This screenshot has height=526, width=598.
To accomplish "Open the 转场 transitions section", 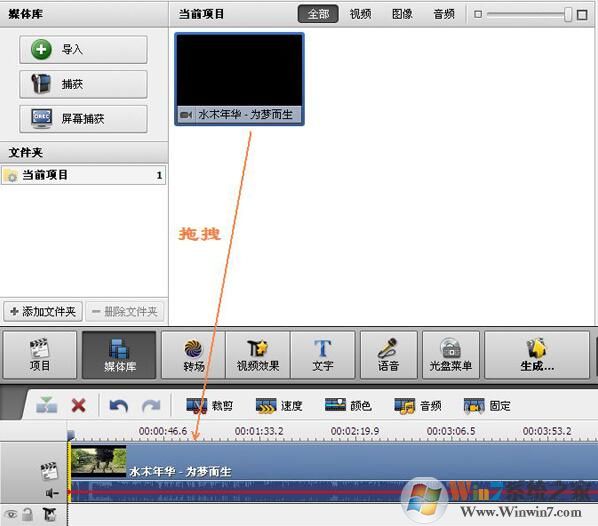I will [x=194, y=355].
